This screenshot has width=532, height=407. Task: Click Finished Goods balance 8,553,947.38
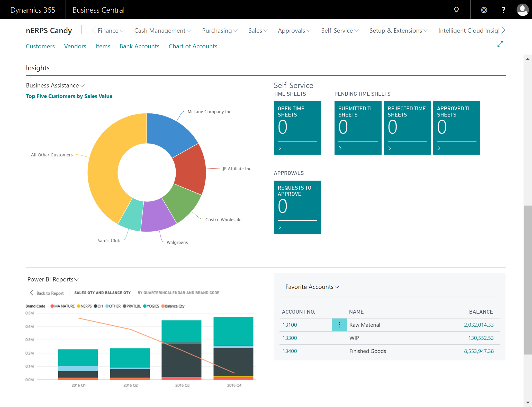pos(479,351)
